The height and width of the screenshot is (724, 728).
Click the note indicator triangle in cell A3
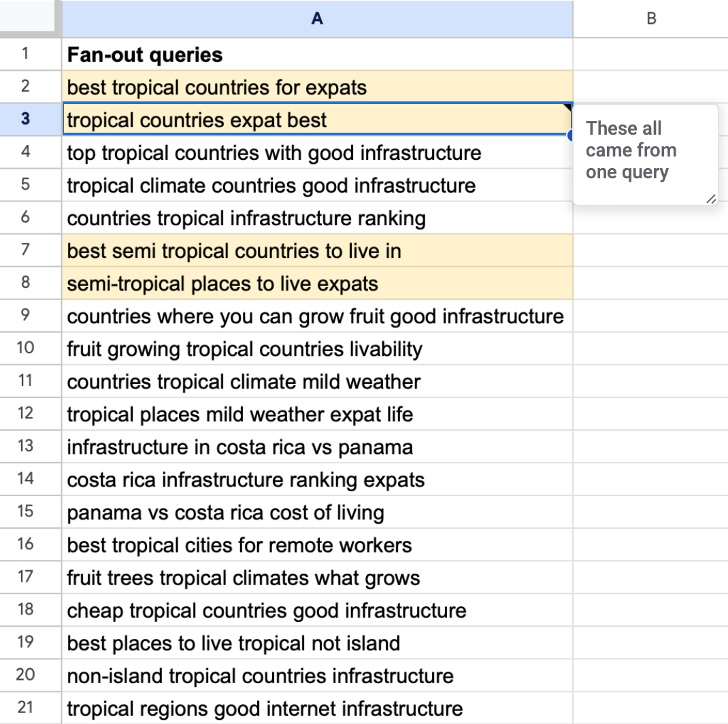567,108
